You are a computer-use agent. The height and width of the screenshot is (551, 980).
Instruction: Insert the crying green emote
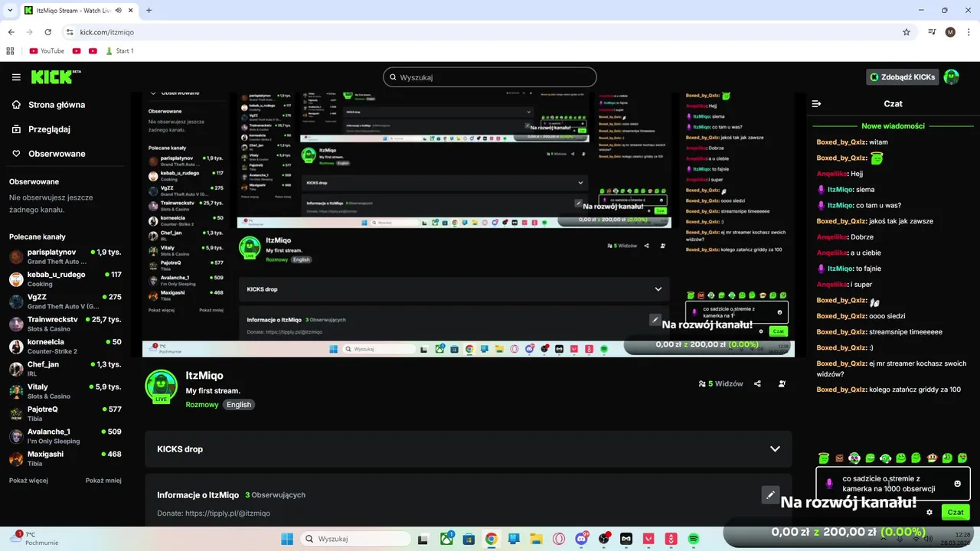click(x=962, y=458)
